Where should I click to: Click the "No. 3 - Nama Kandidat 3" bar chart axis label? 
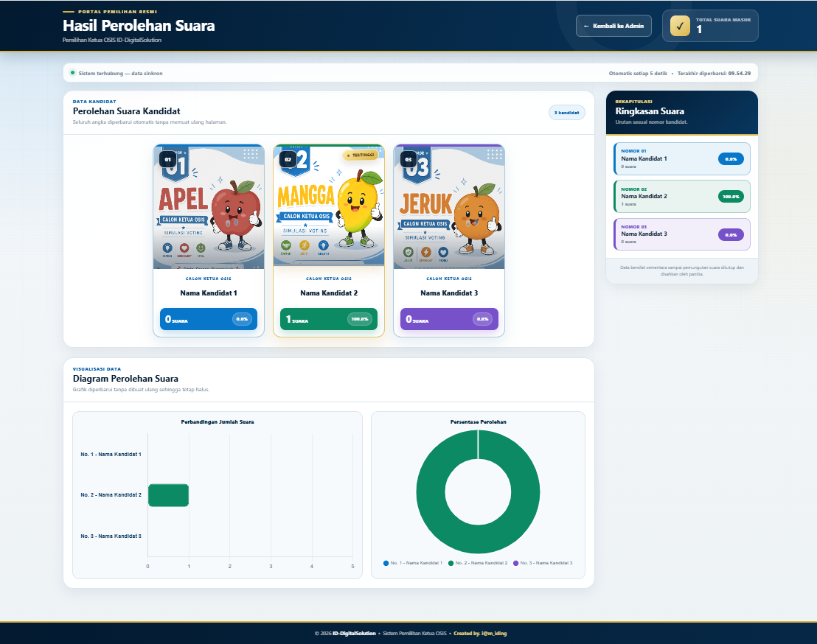111,536
